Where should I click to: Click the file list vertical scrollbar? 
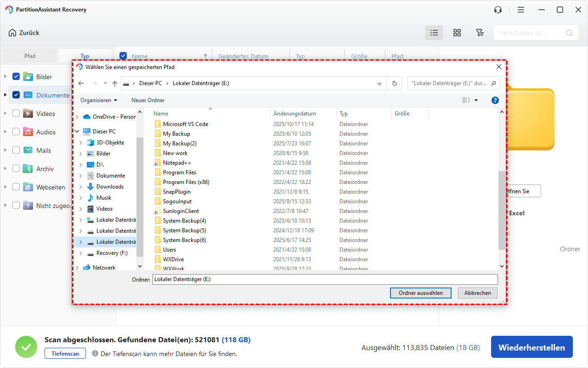(501, 211)
